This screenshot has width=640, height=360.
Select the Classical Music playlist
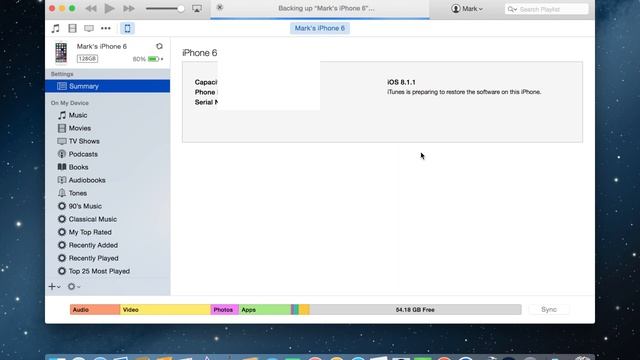[x=92, y=219]
